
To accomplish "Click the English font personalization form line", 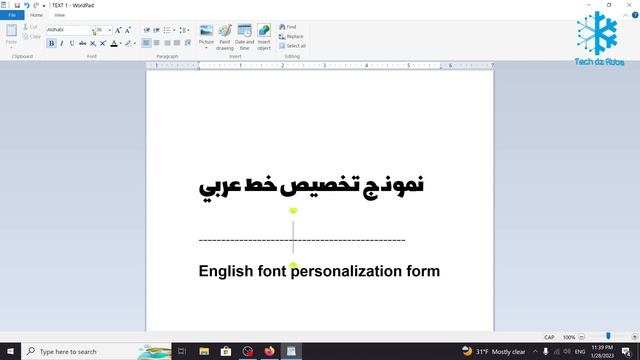I will click(x=319, y=271).
